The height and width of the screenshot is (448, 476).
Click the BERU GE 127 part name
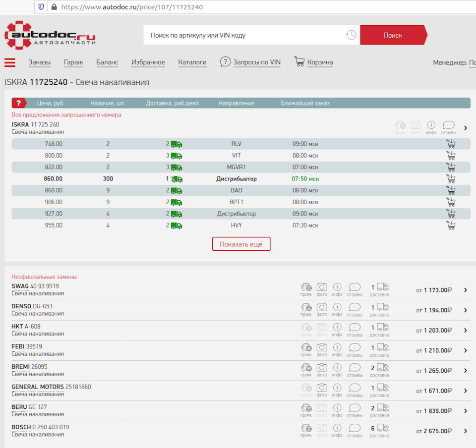click(x=29, y=407)
